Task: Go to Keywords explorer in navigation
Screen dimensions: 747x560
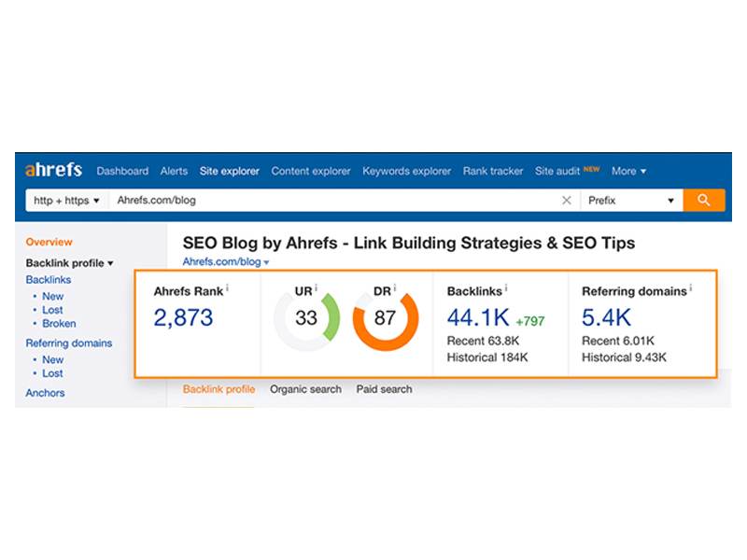Action: (x=406, y=171)
